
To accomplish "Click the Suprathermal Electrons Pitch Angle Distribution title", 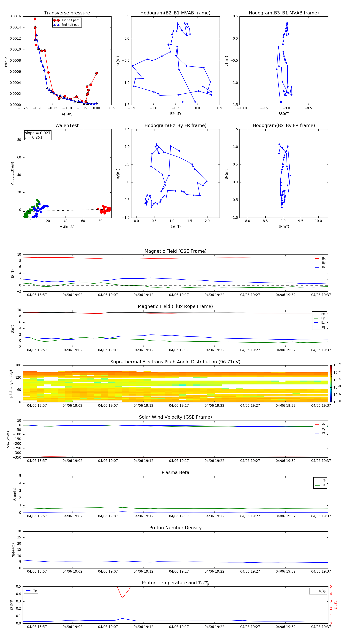I will coord(175,362).
